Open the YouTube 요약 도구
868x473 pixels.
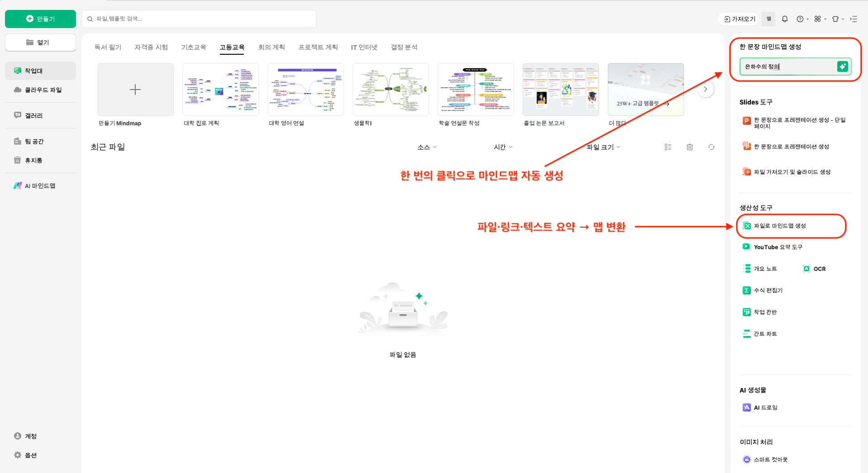(x=778, y=247)
